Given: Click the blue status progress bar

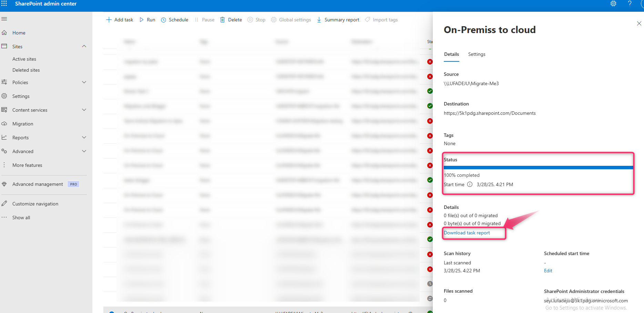Looking at the screenshot, I should (538, 168).
